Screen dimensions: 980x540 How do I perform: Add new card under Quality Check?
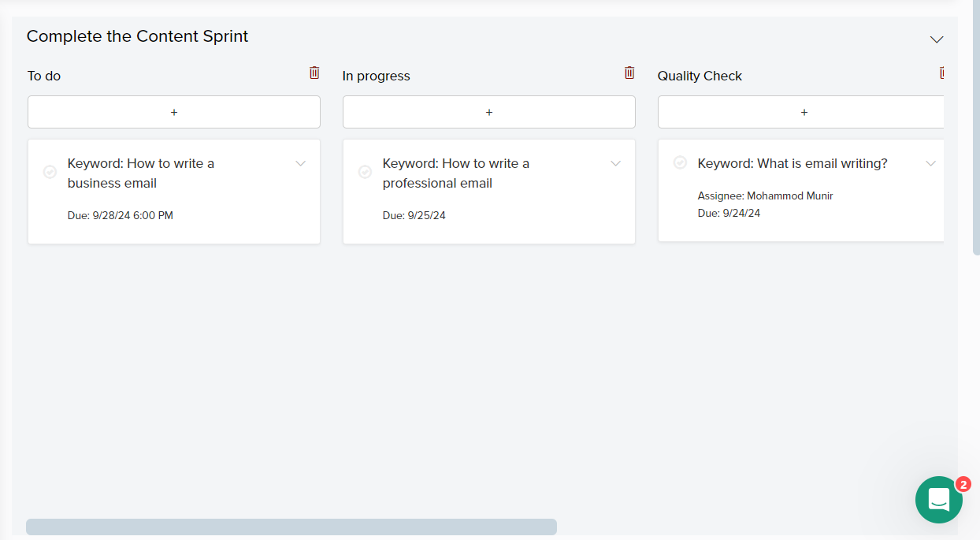click(802, 112)
